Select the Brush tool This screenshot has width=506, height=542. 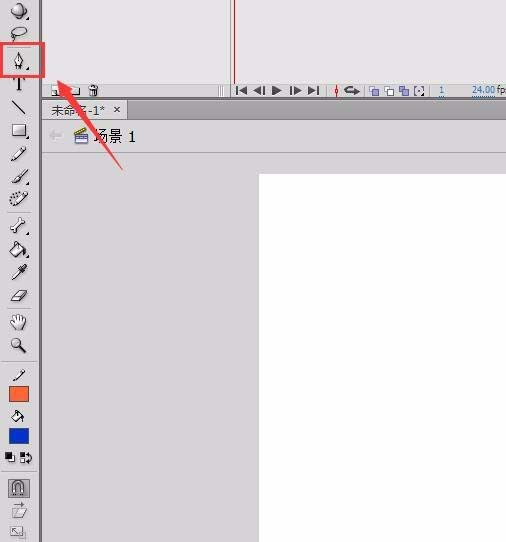click(20, 176)
